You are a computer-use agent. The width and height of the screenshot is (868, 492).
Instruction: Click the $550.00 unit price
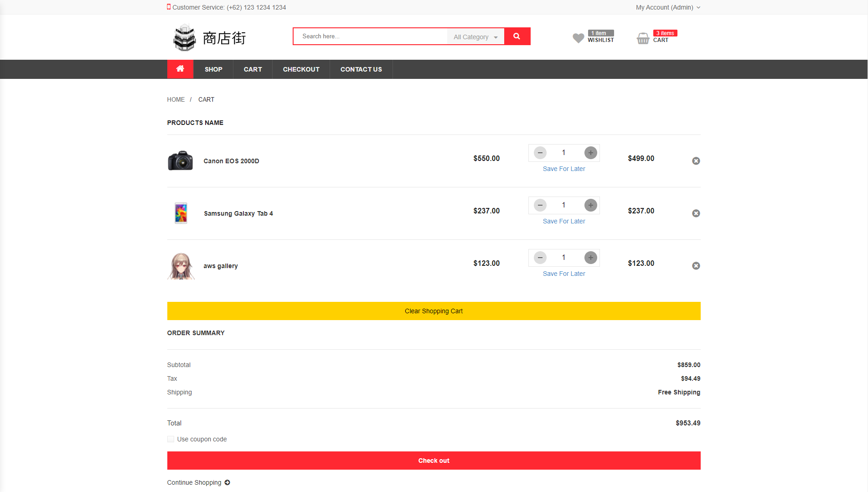(486, 158)
